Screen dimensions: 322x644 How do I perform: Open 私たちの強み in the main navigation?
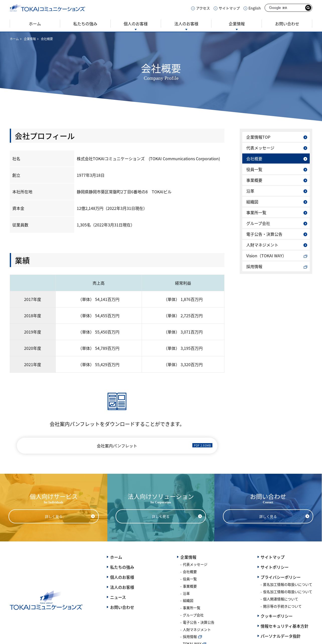pos(85,24)
